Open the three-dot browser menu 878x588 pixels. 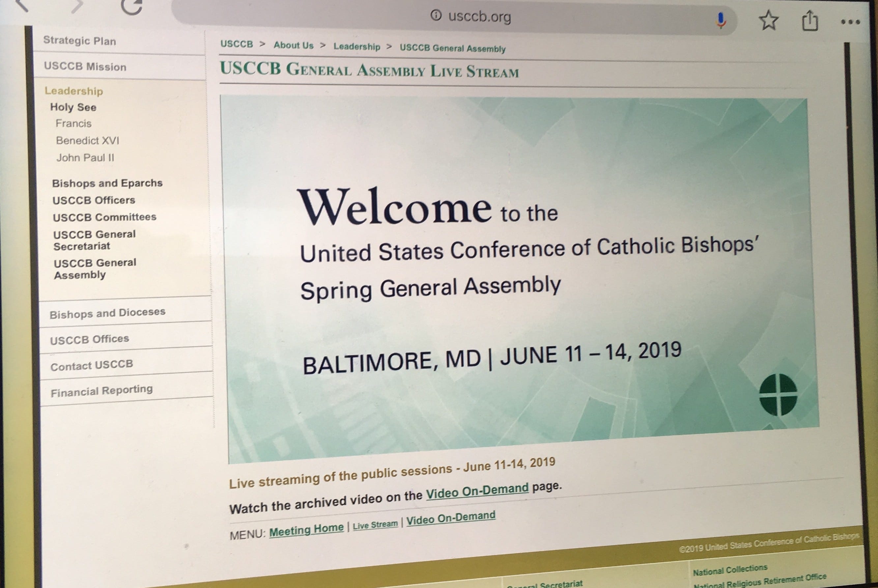(x=850, y=22)
